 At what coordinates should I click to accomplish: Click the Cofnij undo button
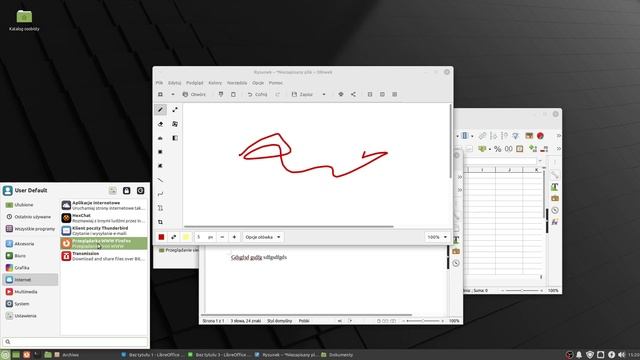pos(257,94)
